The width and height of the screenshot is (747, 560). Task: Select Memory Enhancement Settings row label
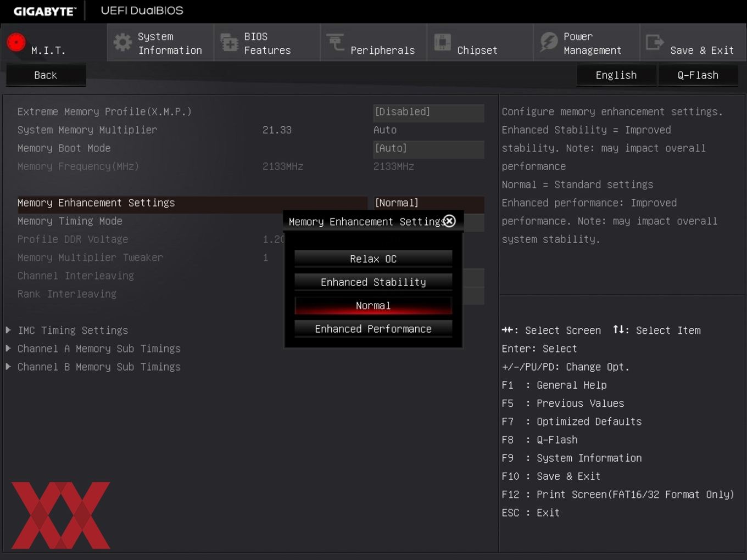point(96,203)
